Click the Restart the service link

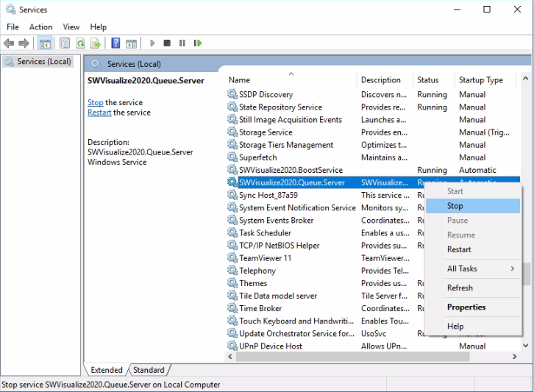click(x=99, y=113)
